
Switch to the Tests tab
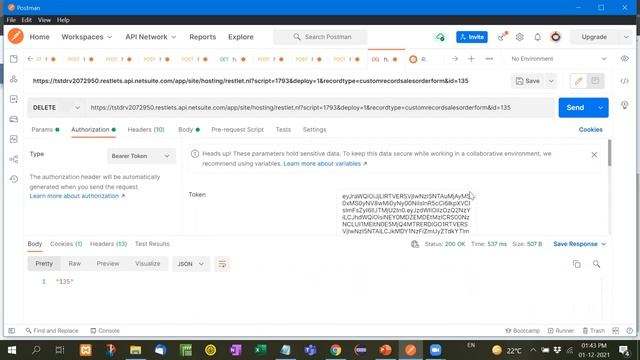point(283,129)
